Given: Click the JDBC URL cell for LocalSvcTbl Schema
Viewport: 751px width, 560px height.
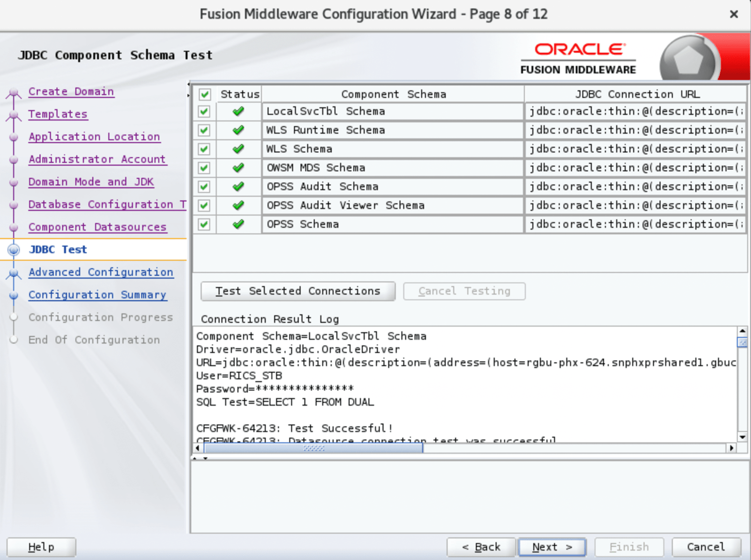Looking at the screenshot, I should 636,112.
